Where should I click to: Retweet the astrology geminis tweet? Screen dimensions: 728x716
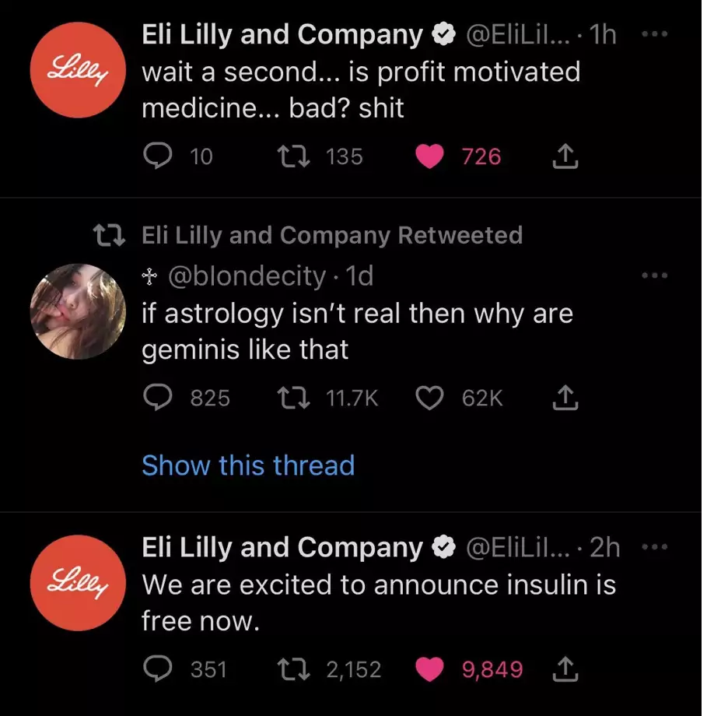294,398
